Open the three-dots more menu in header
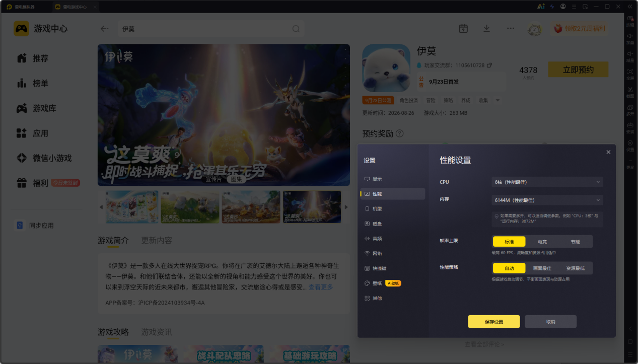Screen dimensions: 638x364 point(511,29)
